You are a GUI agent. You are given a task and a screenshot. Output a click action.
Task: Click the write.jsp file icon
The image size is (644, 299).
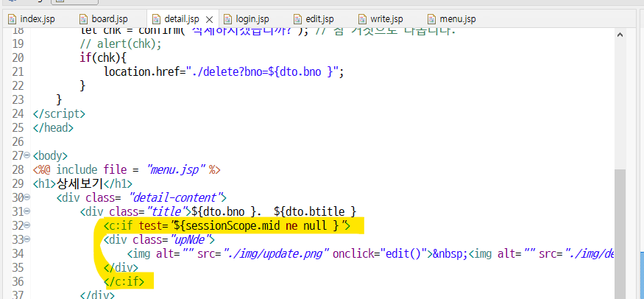362,19
